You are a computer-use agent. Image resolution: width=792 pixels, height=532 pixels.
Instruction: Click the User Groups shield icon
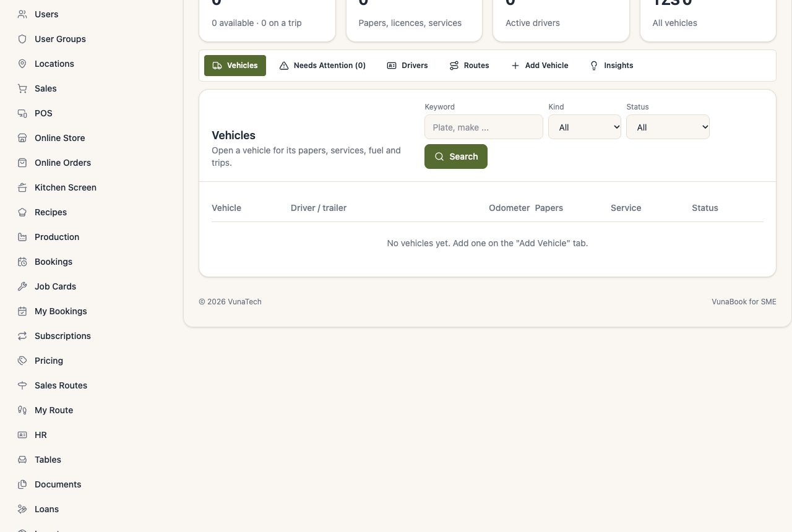(22, 39)
